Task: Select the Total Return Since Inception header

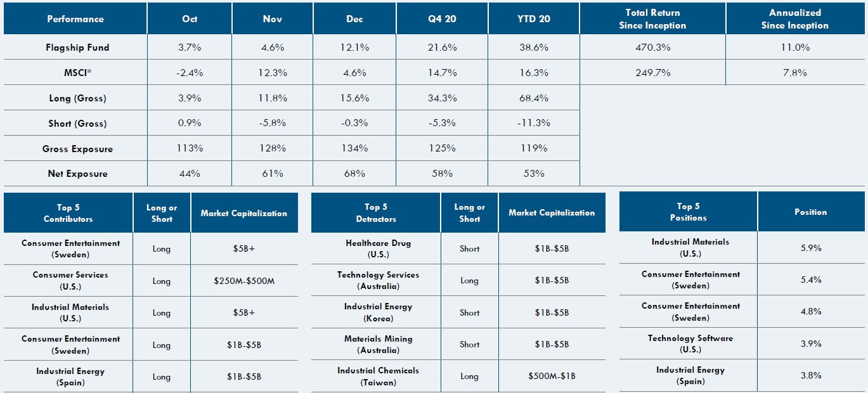Action: tap(652, 19)
